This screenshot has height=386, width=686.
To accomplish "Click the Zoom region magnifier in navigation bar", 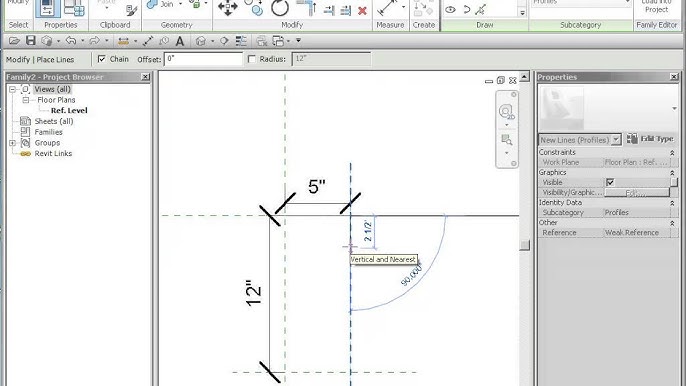I will click(x=506, y=140).
